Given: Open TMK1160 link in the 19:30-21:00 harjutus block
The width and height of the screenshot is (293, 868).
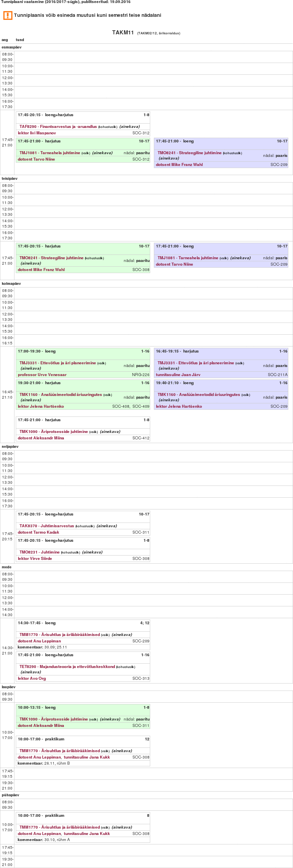Looking at the screenshot, I should [x=60, y=395].
